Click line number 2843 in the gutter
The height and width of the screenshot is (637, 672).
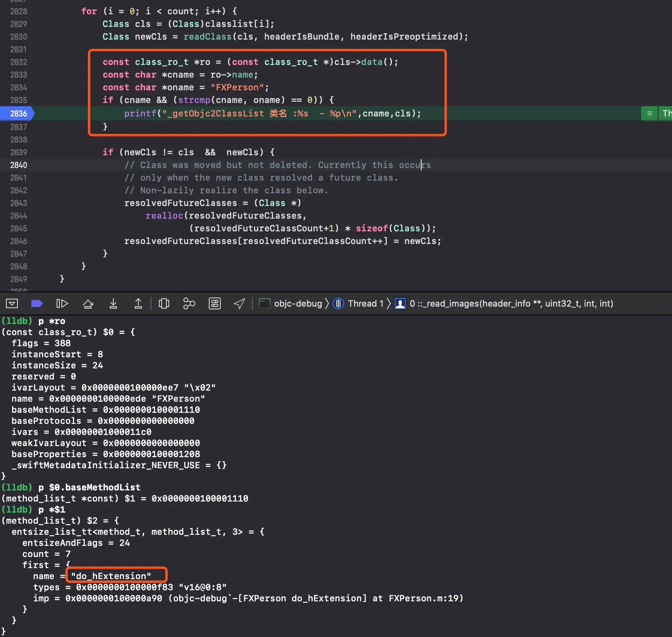click(19, 203)
